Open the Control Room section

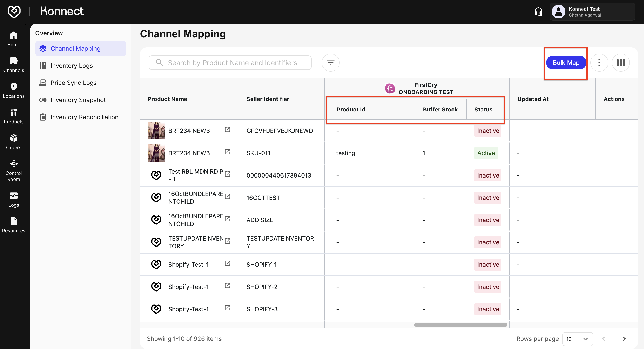point(14,170)
